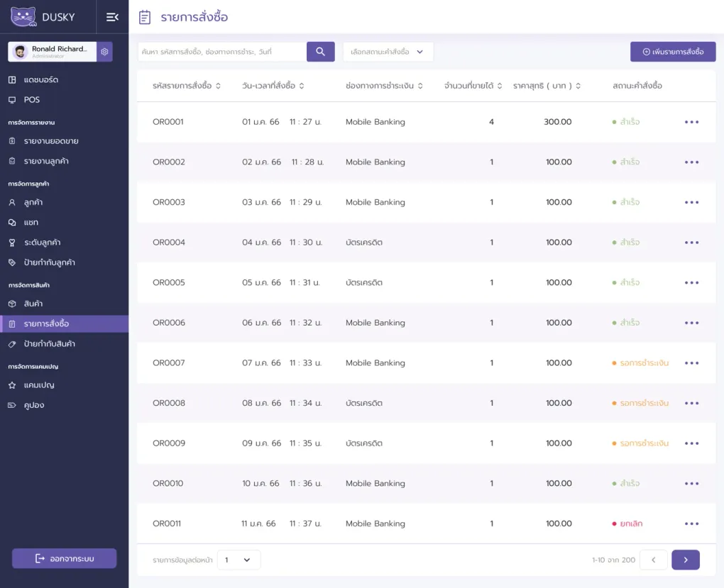Image resolution: width=724 pixels, height=588 pixels.
Task: Open actions menu for order OR0009
Action: [x=691, y=443]
